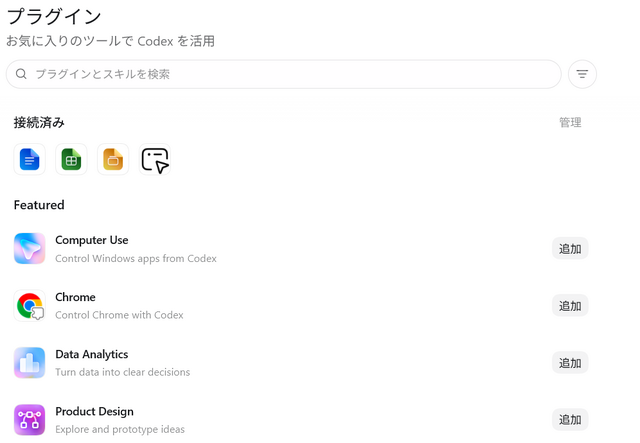Screen dimensions: 640x443
Task: Click the Computer Use plugin icon
Action: click(29, 249)
